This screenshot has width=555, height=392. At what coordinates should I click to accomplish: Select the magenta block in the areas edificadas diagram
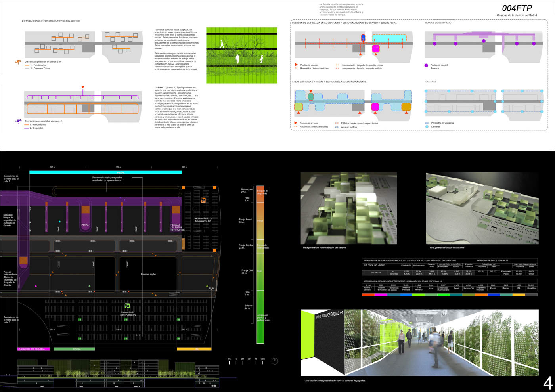click(376, 107)
